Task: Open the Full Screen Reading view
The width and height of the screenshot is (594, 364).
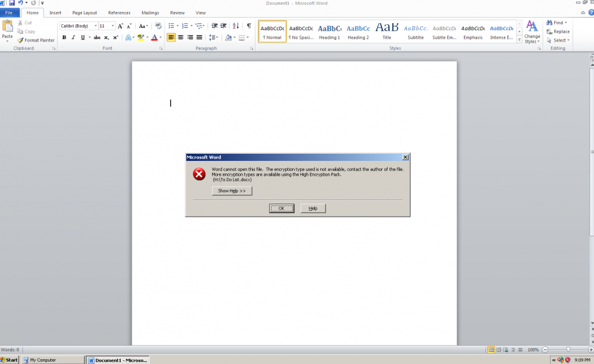Action: 500,350
